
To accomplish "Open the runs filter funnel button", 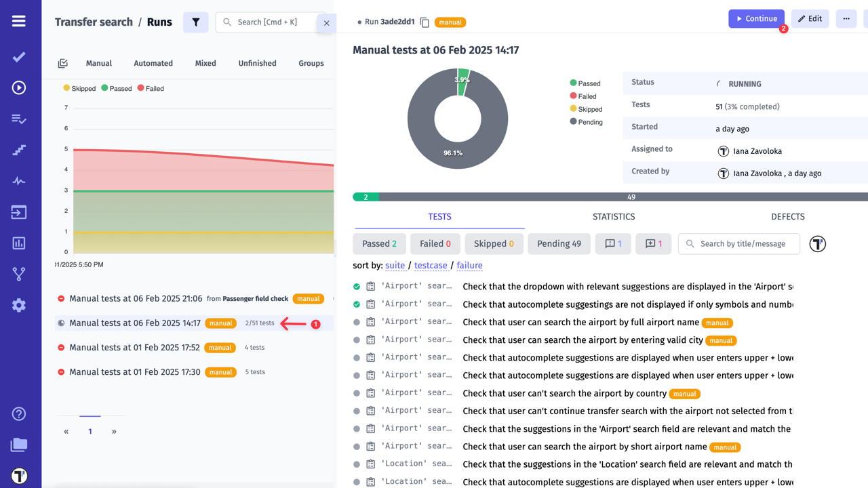I will click(x=195, y=22).
